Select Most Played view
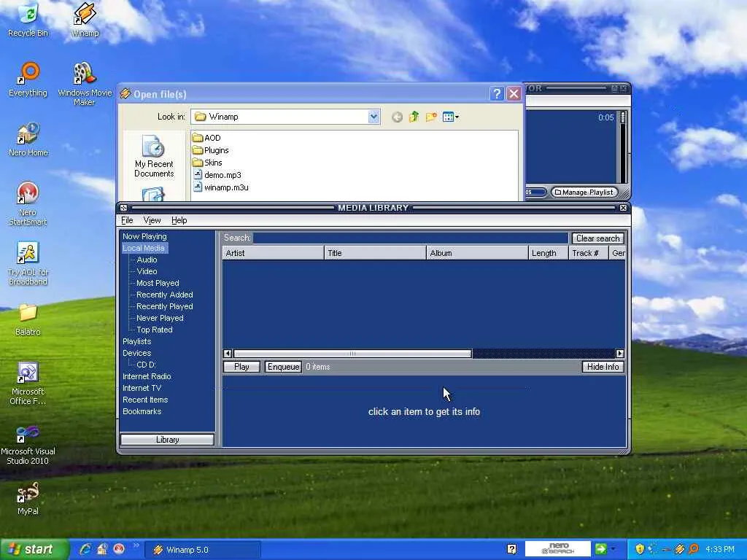Viewport: 747px width, 560px height. click(158, 283)
